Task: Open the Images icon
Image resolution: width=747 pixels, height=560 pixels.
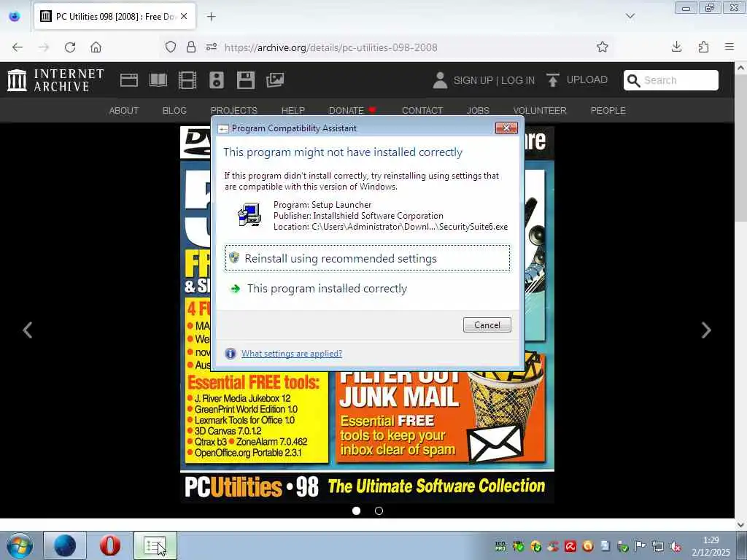Action: tap(275, 80)
